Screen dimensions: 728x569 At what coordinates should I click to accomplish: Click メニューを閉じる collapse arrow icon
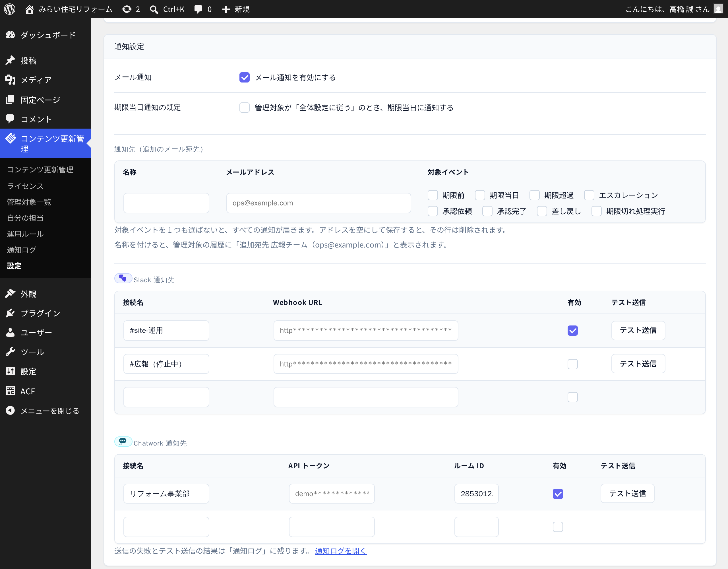pyautogui.click(x=10, y=410)
